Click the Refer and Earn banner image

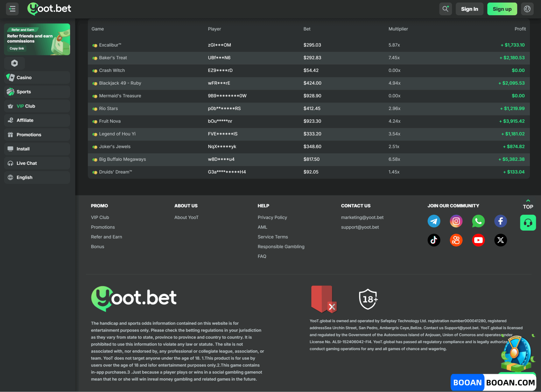tap(37, 39)
